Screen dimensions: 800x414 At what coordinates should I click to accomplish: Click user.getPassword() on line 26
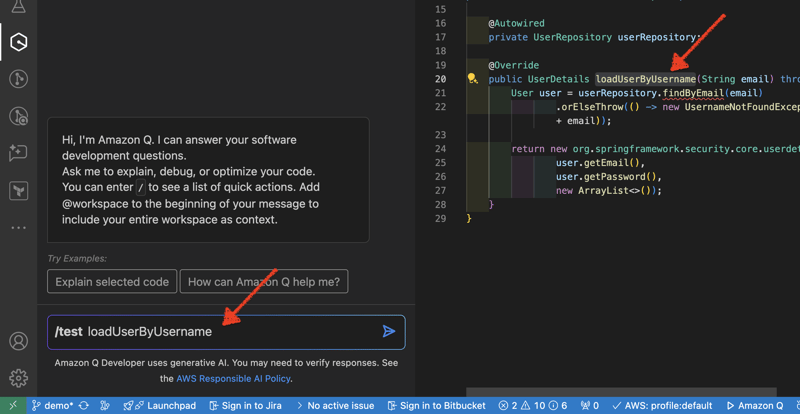tap(609, 177)
